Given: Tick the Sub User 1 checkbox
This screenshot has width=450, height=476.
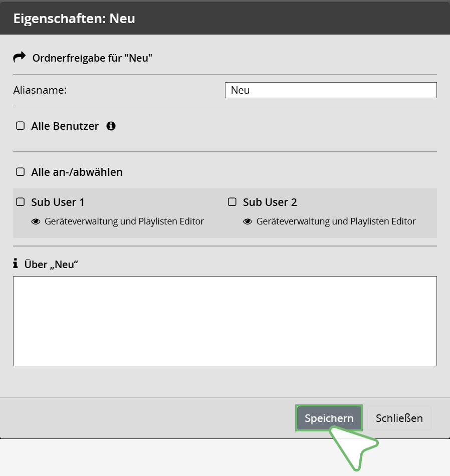Looking at the screenshot, I should (x=21, y=202).
